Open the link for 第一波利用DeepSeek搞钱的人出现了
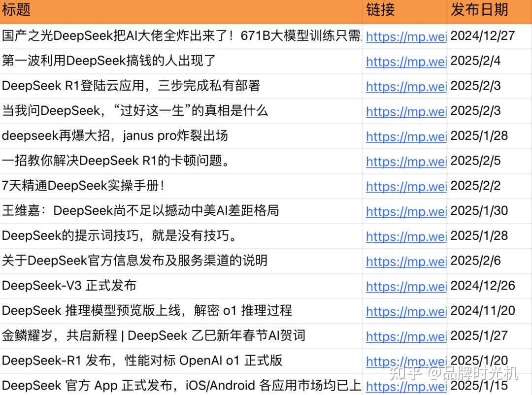 pos(405,62)
